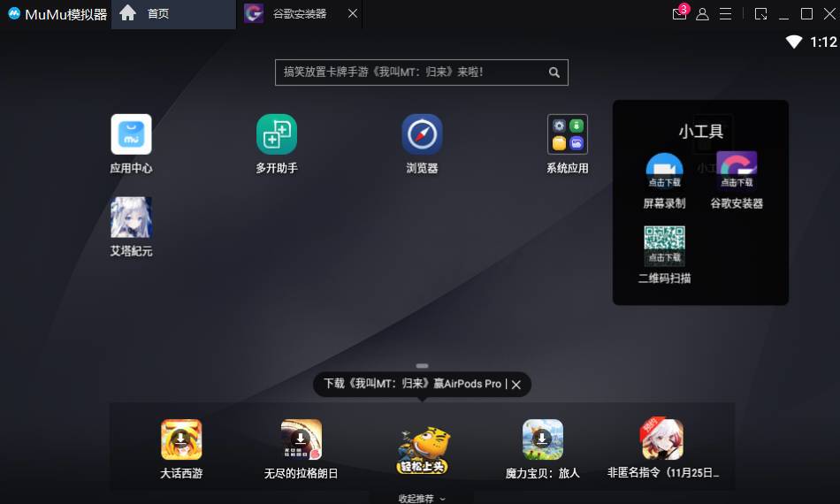Image resolution: width=840 pixels, height=504 pixels.
Task: Open the recommended game 非匿名指令
Action: click(662, 439)
